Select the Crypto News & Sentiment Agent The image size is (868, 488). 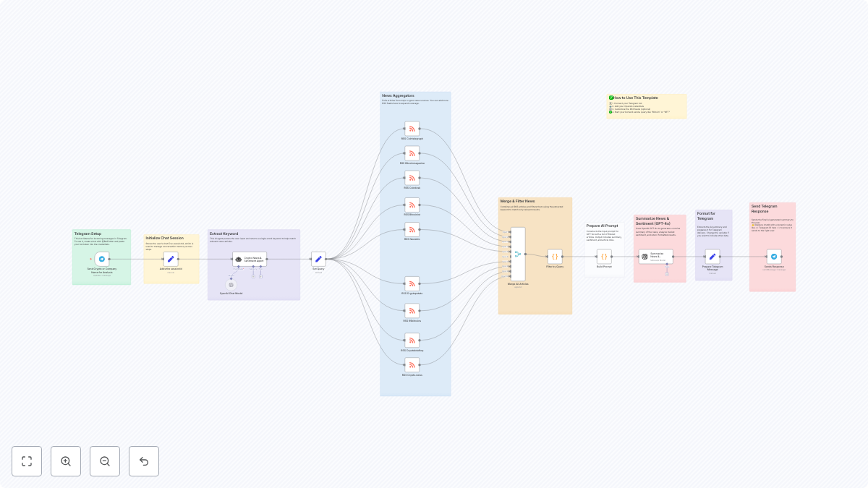tap(249, 258)
